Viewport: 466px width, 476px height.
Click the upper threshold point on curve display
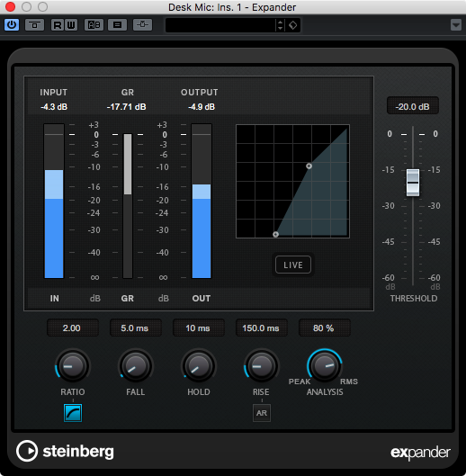coord(309,166)
